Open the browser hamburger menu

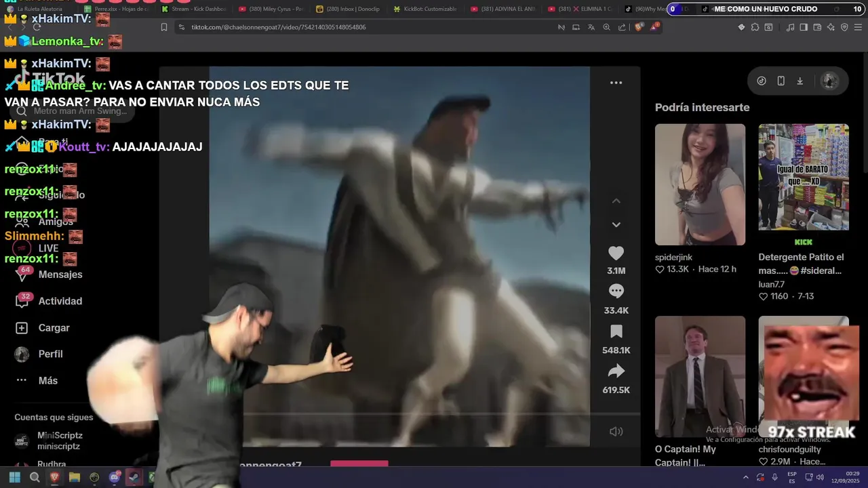click(x=859, y=27)
